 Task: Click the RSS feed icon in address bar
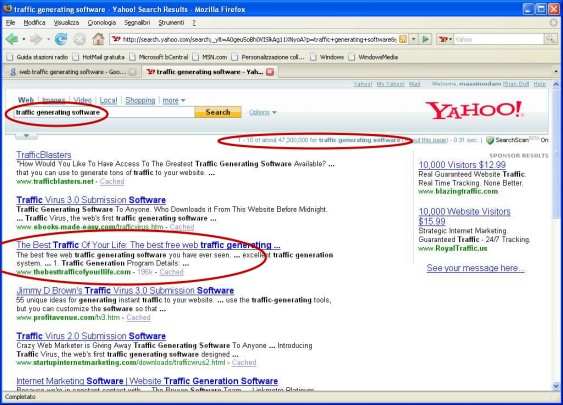[x=403, y=39]
